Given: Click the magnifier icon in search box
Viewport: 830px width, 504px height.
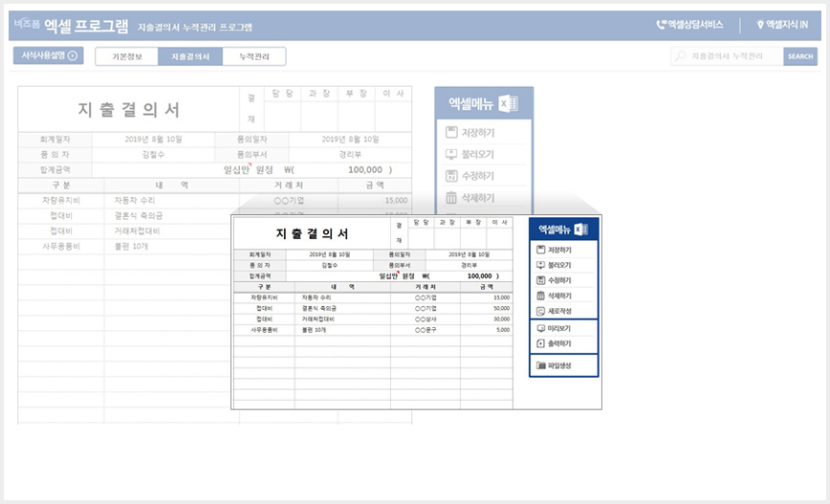Looking at the screenshot, I should click(681, 55).
